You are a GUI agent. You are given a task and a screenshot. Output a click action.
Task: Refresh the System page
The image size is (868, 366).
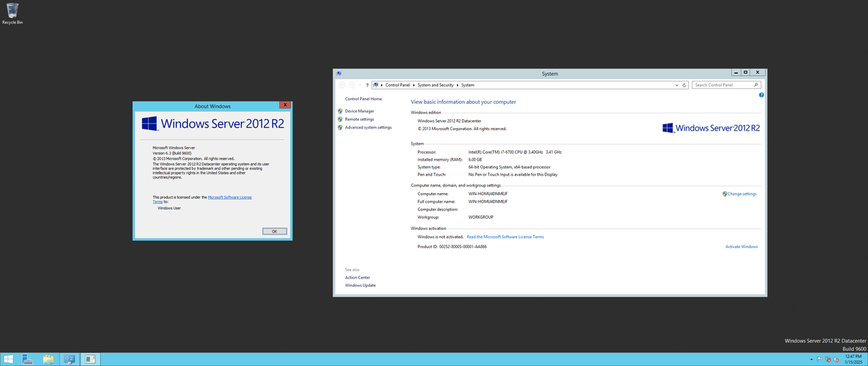pos(684,85)
